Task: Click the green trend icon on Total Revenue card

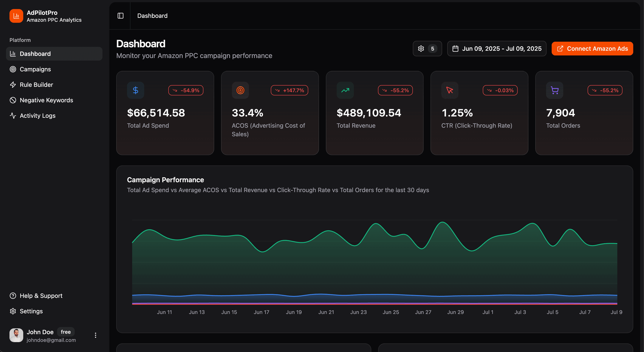Action: pos(345,90)
